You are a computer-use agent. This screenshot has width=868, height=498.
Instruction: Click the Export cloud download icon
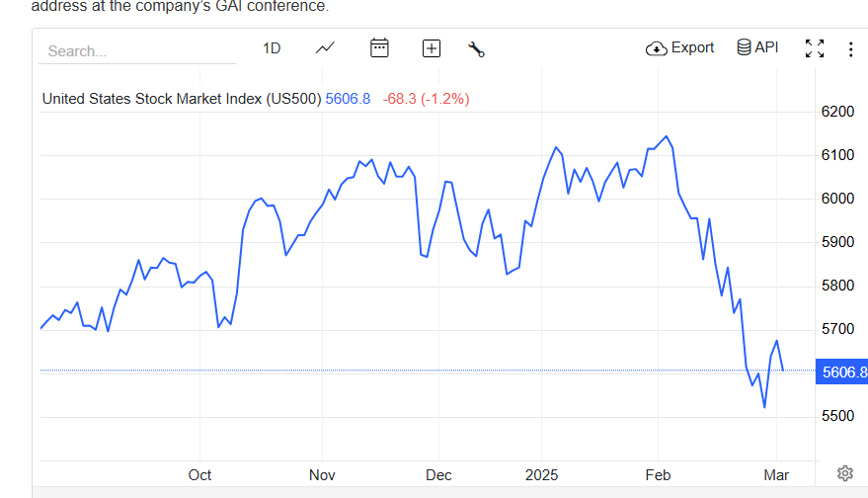point(657,48)
